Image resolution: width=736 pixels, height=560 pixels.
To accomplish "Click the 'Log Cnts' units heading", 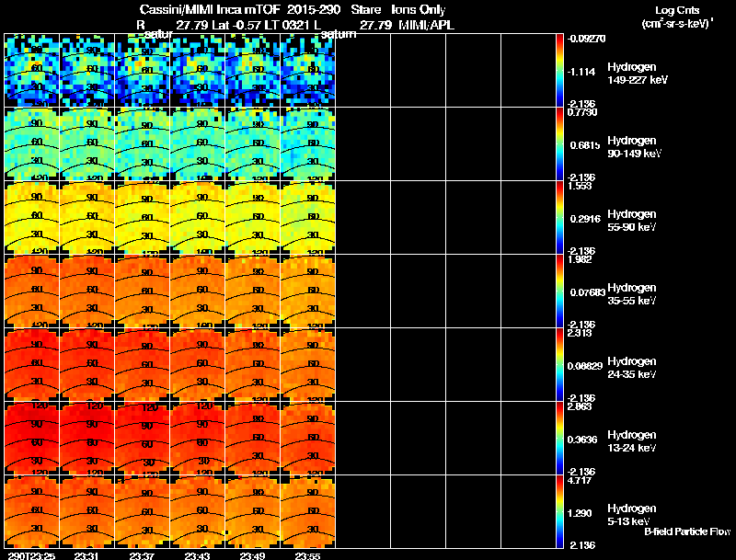I will pyautogui.click(x=677, y=10).
